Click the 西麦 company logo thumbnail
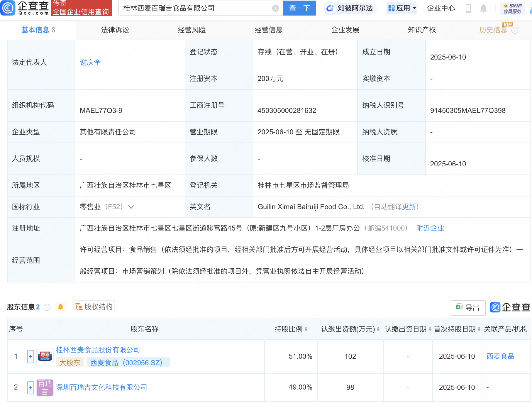Screen dimensions: 532x403 point(45,356)
